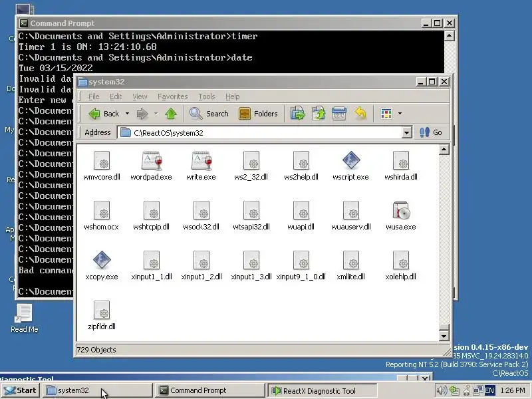Click the Views toolbar icon
Image resolution: width=532 pixels, height=399 pixels.
click(386, 114)
